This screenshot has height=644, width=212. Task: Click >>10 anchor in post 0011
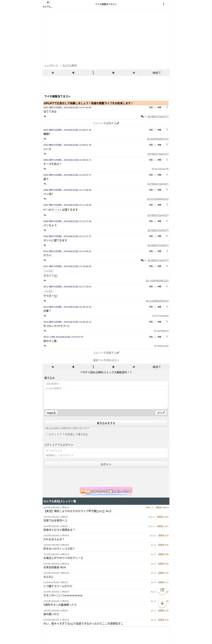pos(48,271)
